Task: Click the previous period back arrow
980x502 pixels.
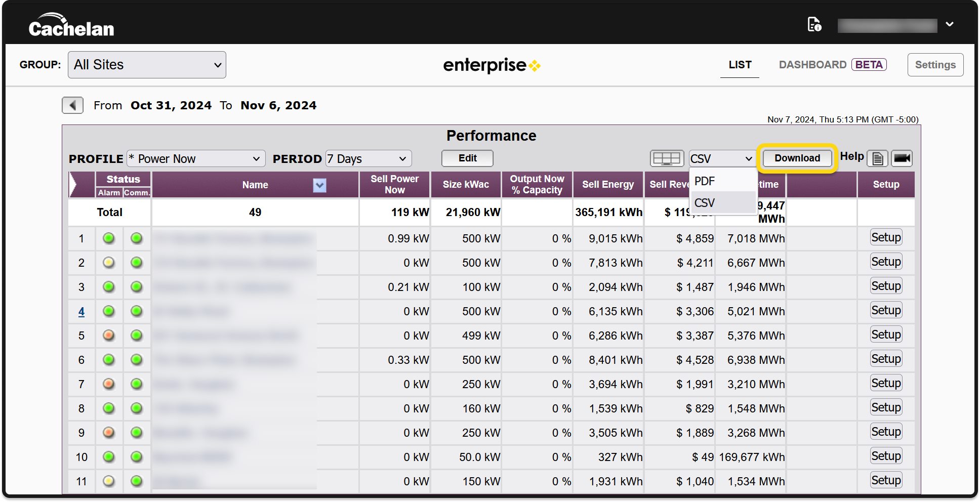Action: (x=72, y=105)
